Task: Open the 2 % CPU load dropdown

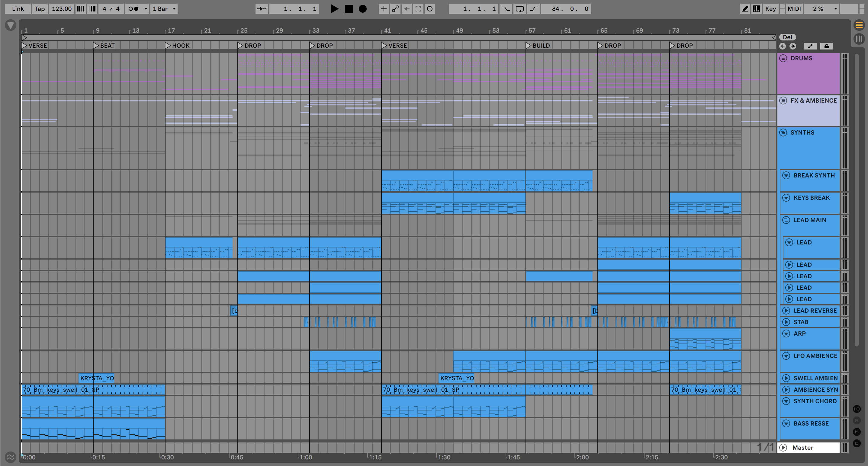Action: click(821, 9)
